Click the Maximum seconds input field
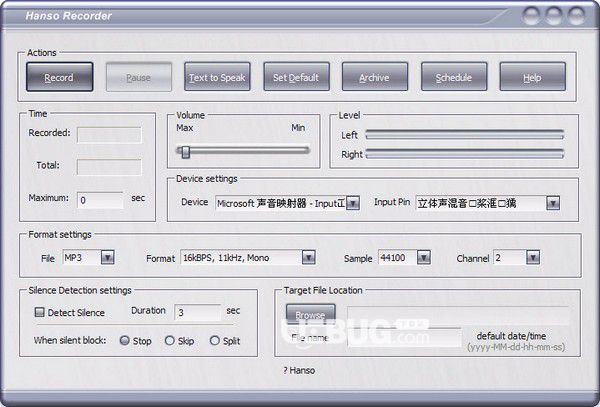The height and width of the screenshot is (407, 600). (x=100, y=200)
